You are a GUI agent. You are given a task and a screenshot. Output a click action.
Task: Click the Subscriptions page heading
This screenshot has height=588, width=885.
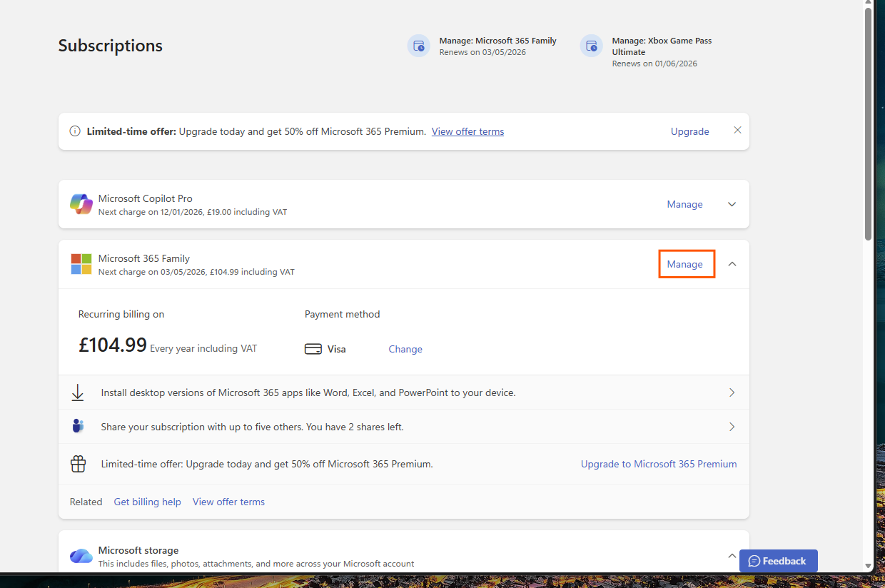coord(111,46)
